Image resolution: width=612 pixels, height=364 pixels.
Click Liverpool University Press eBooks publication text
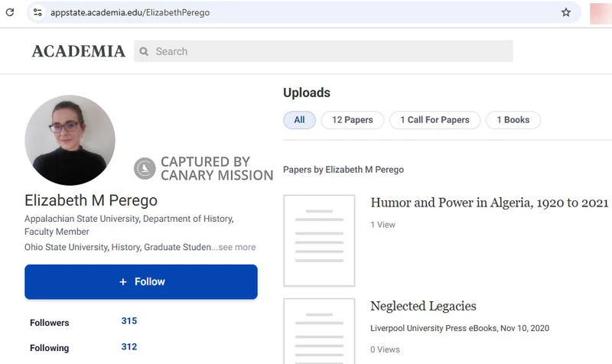[460, 329]
